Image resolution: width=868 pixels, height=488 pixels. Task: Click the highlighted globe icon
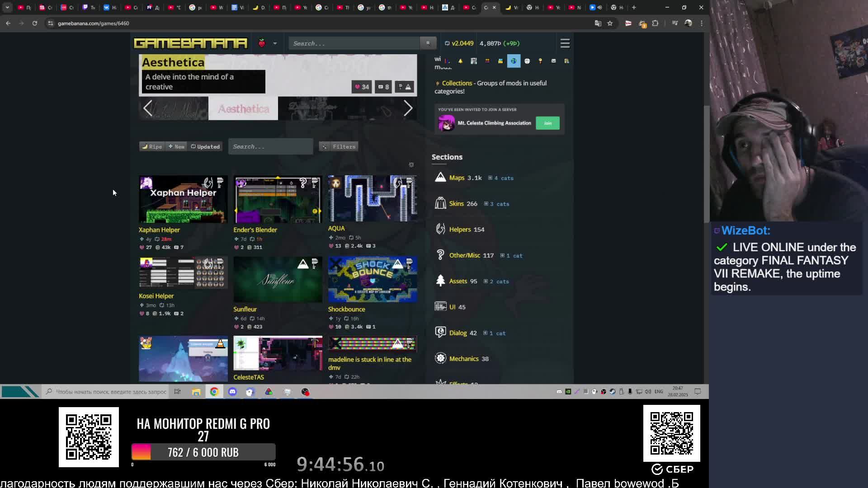pos(514,61)
